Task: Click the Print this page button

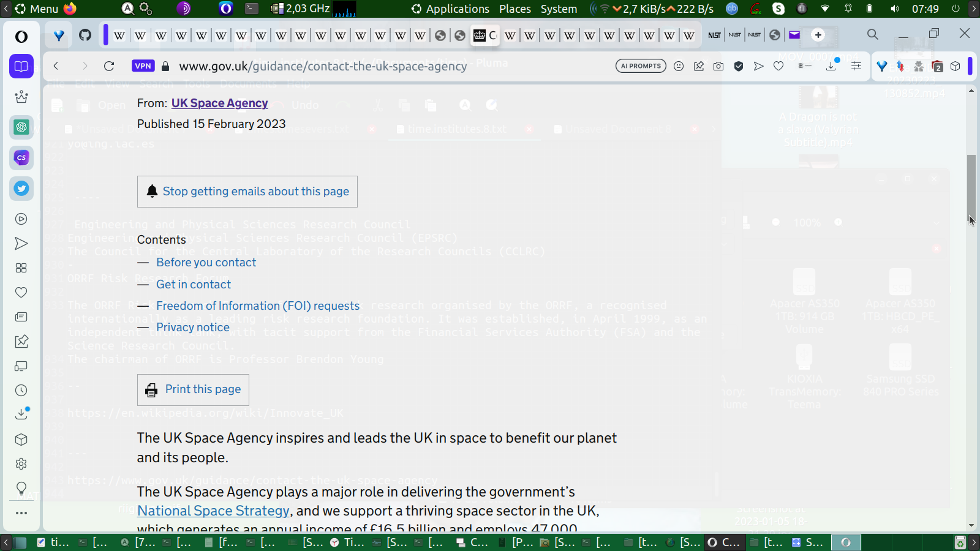Action: pyautogui.click(x=193, y=390)
